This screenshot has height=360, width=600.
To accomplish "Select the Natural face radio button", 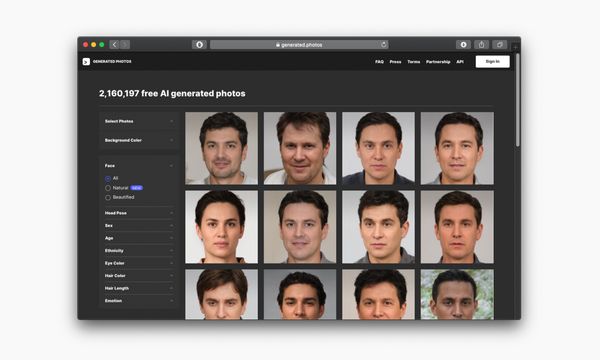I will 108,188.
